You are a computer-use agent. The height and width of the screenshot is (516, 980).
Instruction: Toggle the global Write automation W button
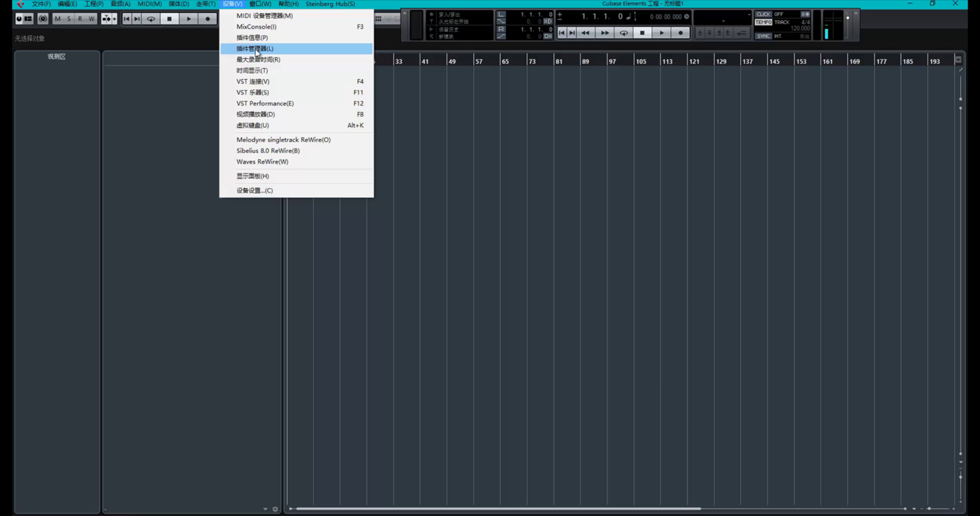click(x=91, y=19)
